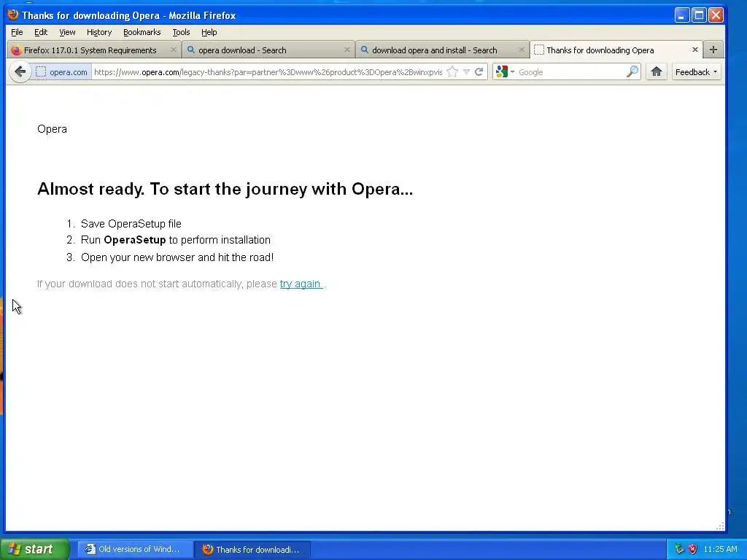Minimize the Firefox window
This screenshot has width=747, height=560.
pyautogui.click(x=682, y=15)
